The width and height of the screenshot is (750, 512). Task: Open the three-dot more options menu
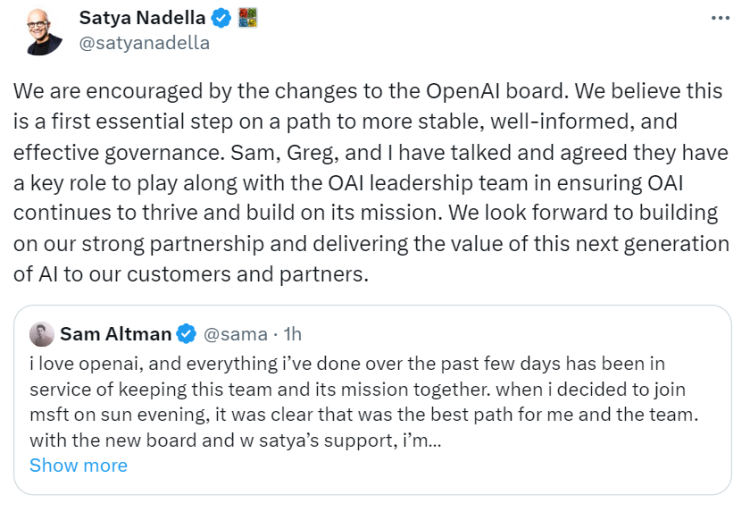point(718,18)
